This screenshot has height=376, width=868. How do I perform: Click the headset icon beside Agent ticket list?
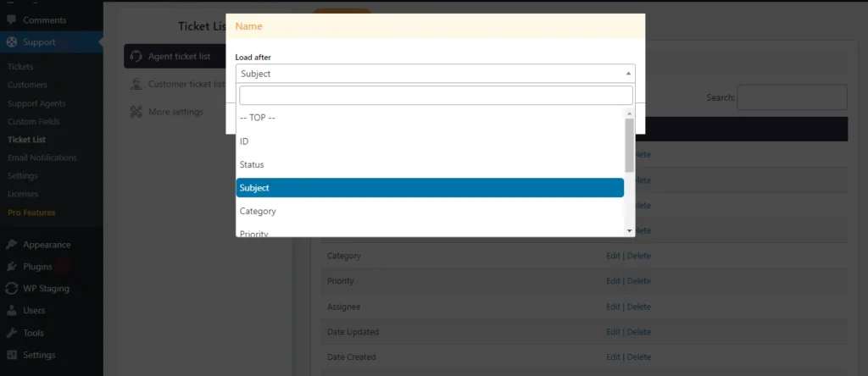coord(136,56)
